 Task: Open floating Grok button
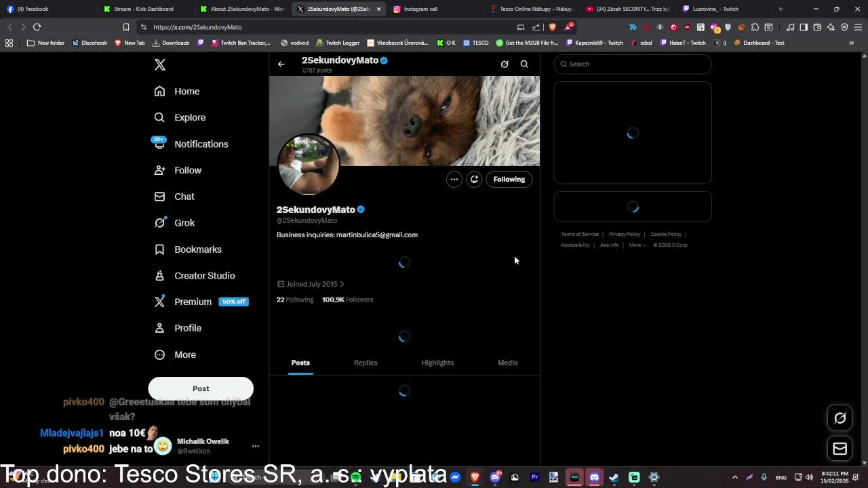pos(840,418)
